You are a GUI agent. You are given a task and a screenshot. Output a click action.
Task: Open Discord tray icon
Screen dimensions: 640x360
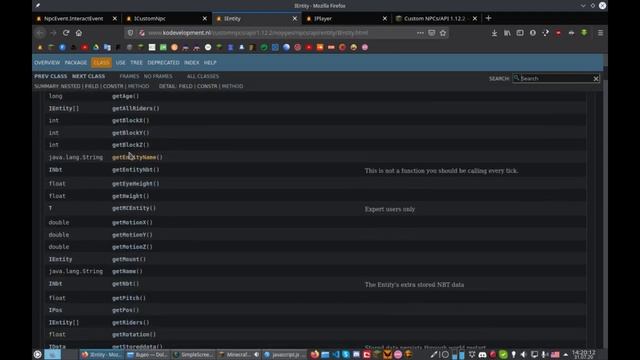coord(482,354)
